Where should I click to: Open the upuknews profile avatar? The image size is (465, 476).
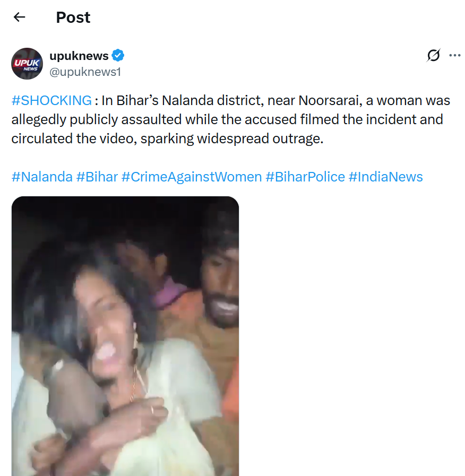pyautogui.click(x=27, y=64)
